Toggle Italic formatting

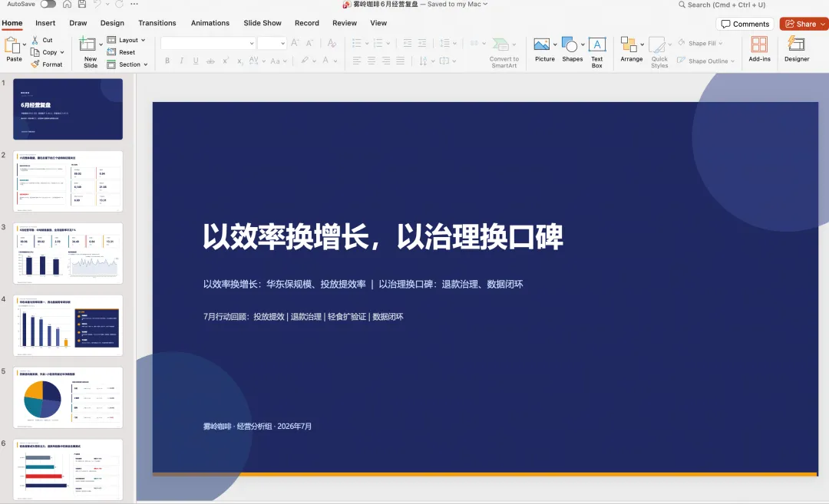click(x=181, y=61)
